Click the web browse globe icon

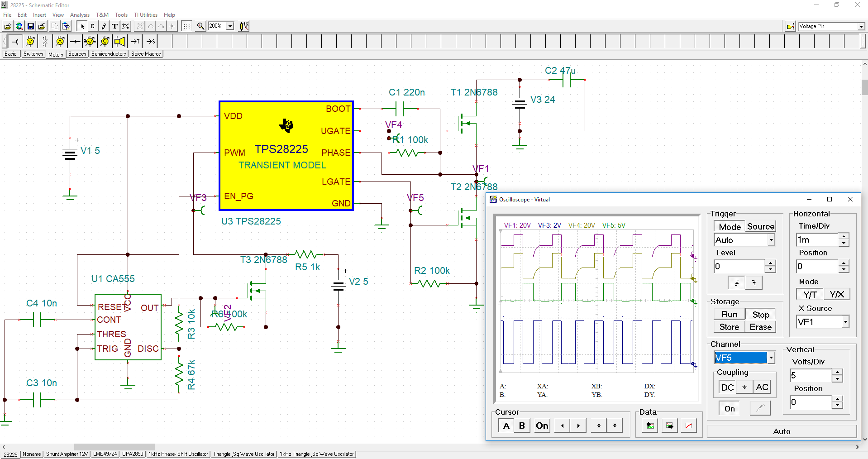pos(19,26)
